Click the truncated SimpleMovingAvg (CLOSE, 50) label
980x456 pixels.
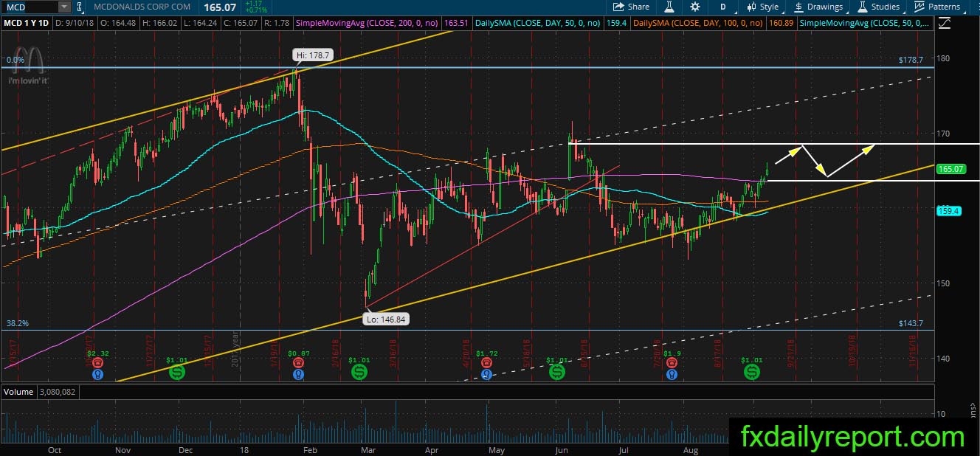click(x=865, y=24)
